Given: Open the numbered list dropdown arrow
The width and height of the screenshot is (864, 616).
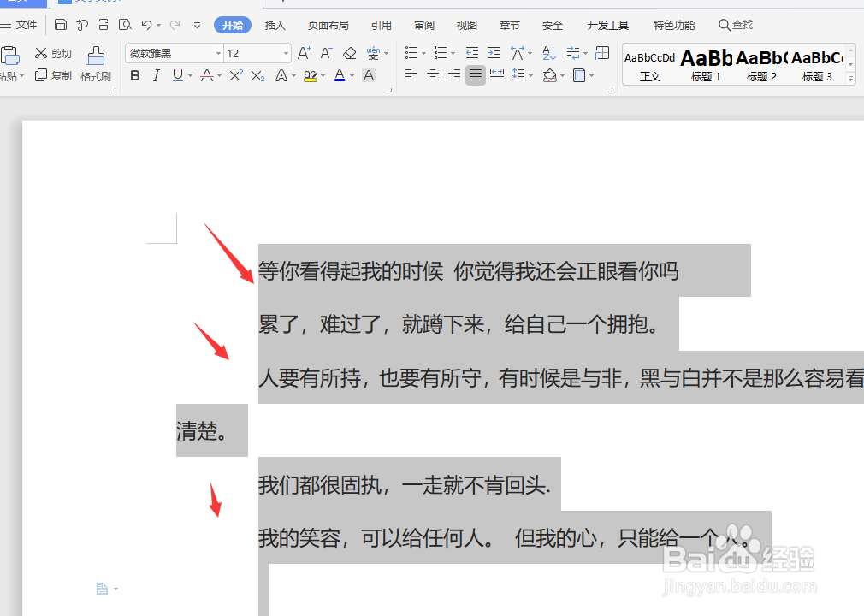Looking at the screenshot, I should pos(453,53).
